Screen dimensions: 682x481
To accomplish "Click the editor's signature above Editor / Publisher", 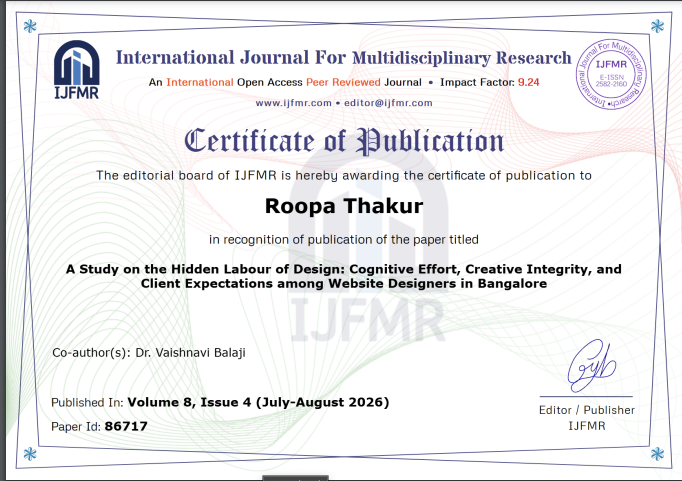I will coord(592,365).
